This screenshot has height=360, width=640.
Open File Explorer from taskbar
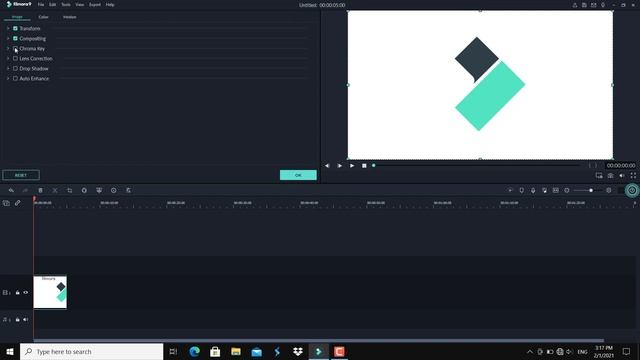pyautogui.click(x=236, y=351)
